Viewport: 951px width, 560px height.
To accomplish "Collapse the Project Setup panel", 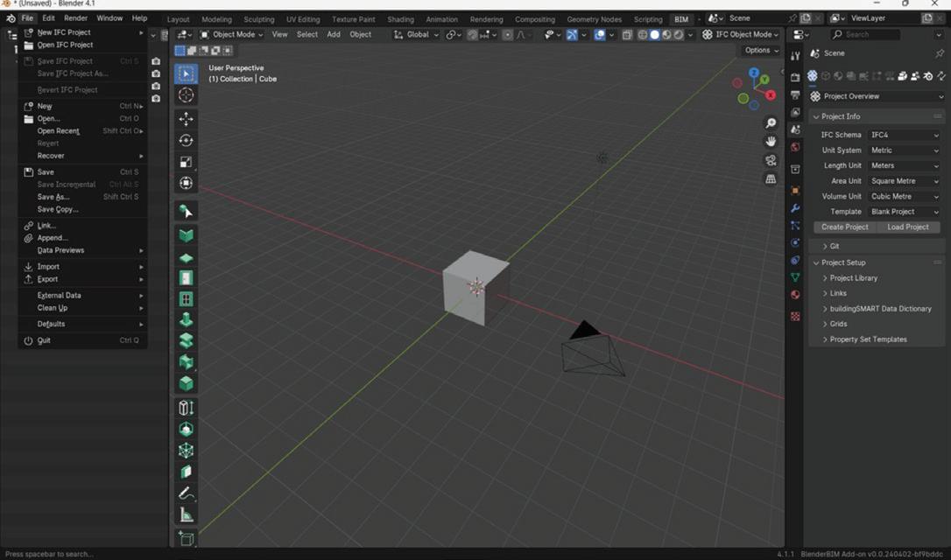I will pos(843,262).
